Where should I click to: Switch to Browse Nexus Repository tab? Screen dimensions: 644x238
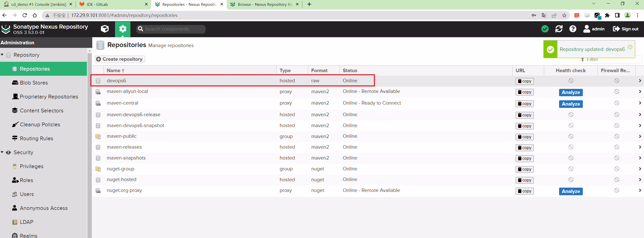pos(264,4)
